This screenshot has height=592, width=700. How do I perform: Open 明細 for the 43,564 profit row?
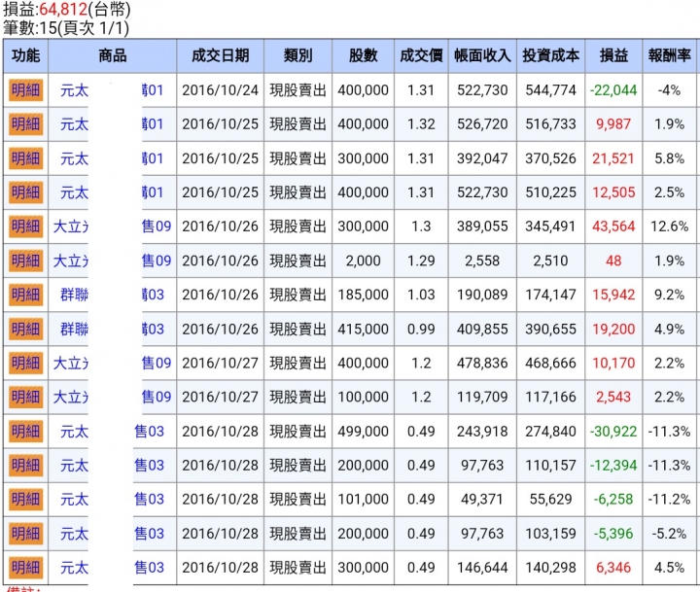pyautogui.click(x=25, y=226)
